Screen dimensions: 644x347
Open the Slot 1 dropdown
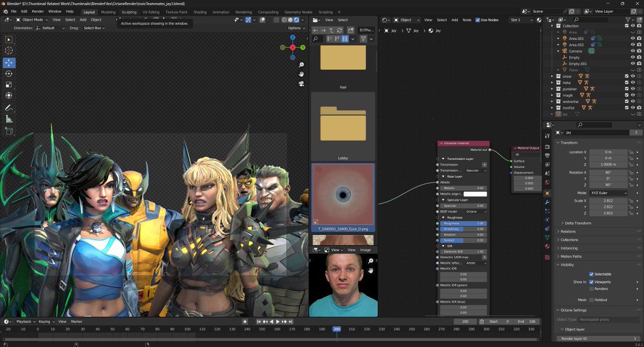[521, 20]
